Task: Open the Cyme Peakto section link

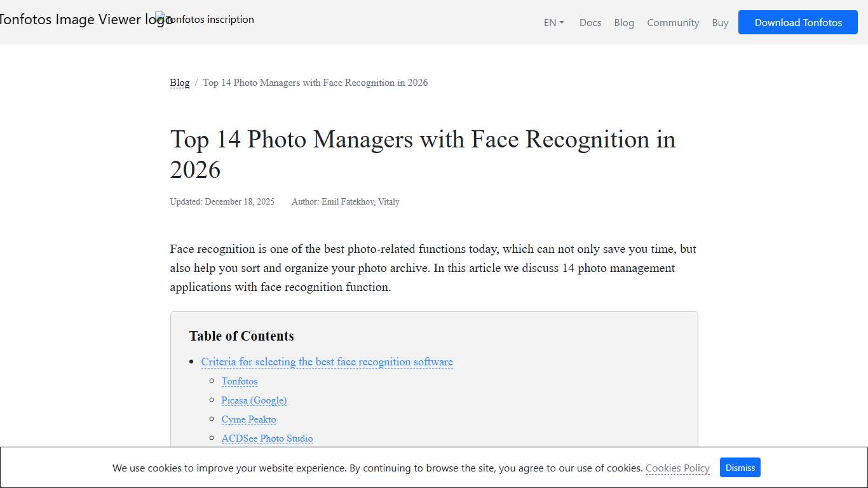Action: 248,419
